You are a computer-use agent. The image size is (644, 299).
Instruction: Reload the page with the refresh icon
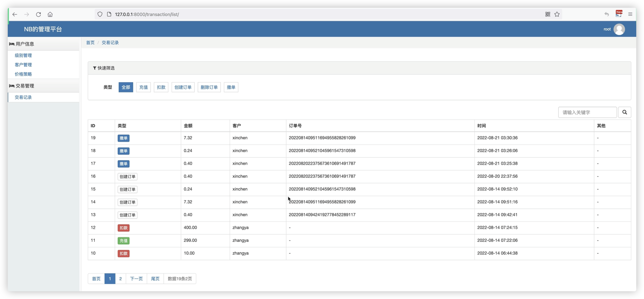pyautogui.click(x=38, y=14)
